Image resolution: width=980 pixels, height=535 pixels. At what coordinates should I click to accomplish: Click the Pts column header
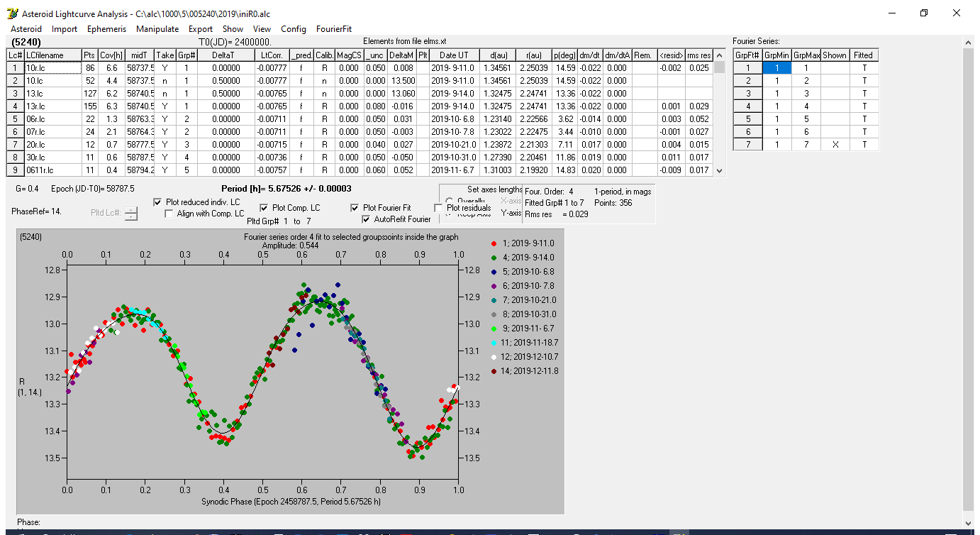click(x=89, y=55)
